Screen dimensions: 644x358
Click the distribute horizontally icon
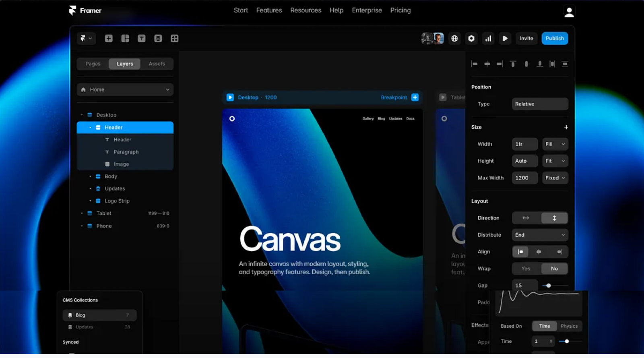click(x=552, y=64)
